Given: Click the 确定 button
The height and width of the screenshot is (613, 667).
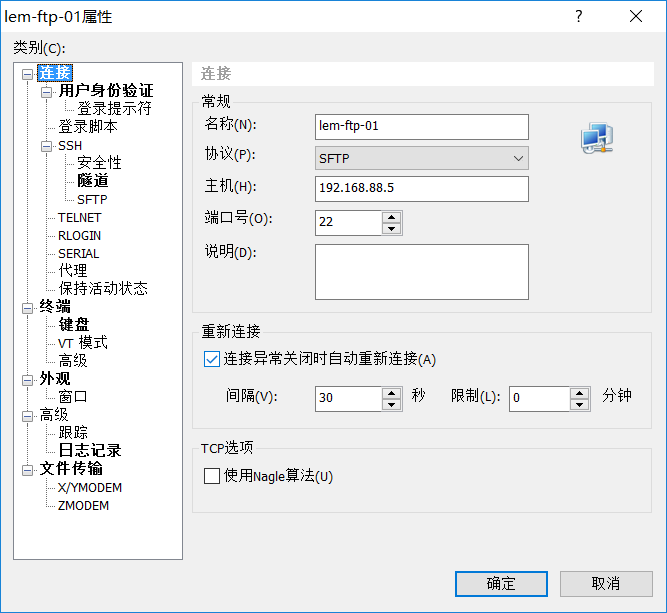Looking at the screenshot, I should pyautogui.click(x=501, y=584).
